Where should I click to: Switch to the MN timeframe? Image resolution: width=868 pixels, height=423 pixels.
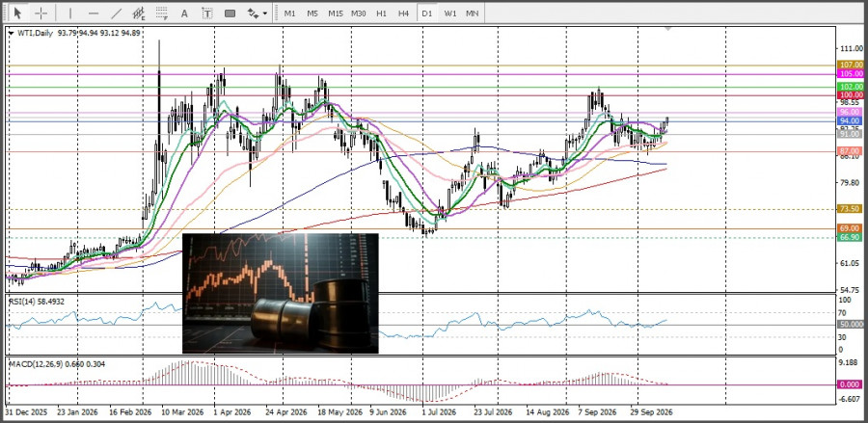473,13
